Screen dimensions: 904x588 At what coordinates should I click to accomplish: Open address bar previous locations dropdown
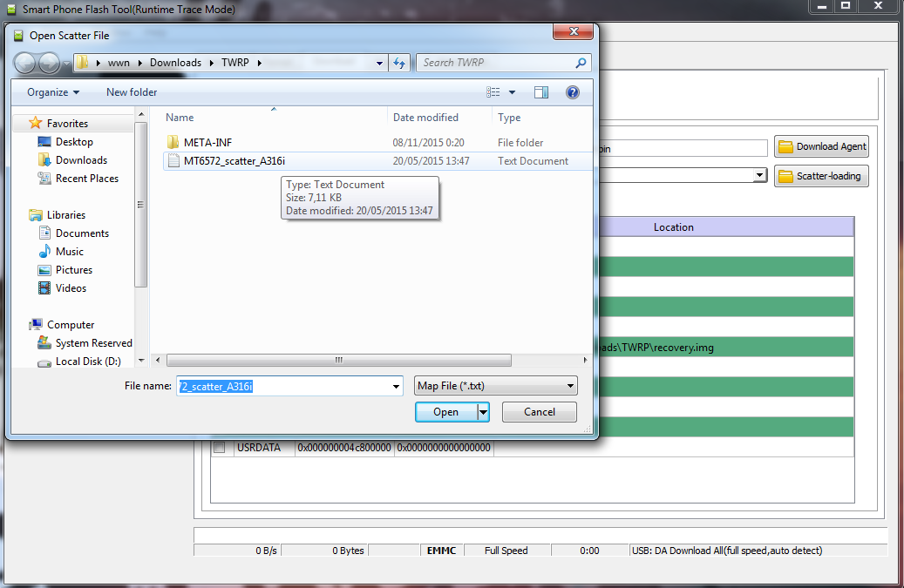[x=379, y=63]
